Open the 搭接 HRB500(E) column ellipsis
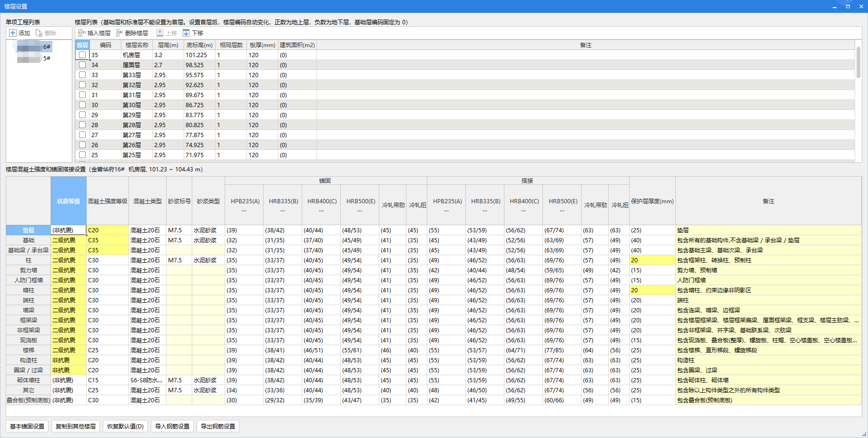 coord(562,210)
